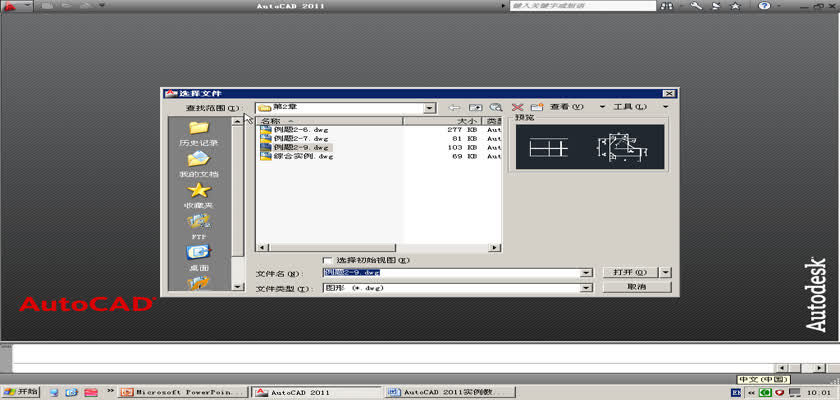Click the red quick launch icon on taskbar

click(91, 393)
